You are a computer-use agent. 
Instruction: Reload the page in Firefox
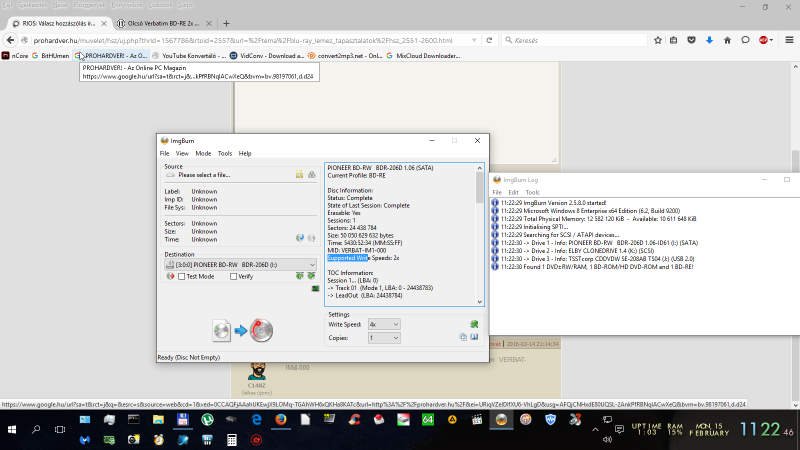click(489, 40)
